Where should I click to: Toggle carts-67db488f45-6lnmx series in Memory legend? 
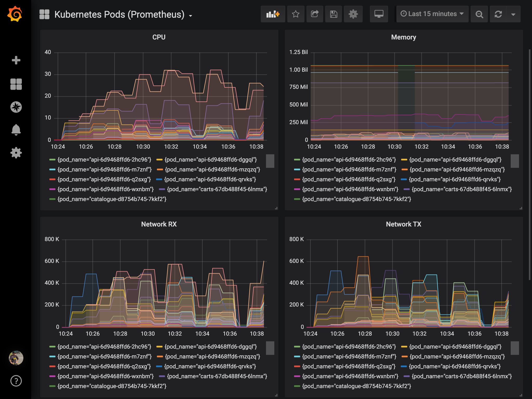[461, 189]
